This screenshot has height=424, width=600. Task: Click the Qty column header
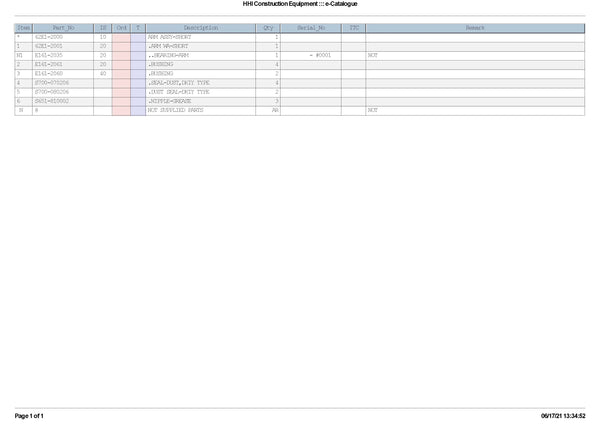pyautogui.click(x=268, y=28)
